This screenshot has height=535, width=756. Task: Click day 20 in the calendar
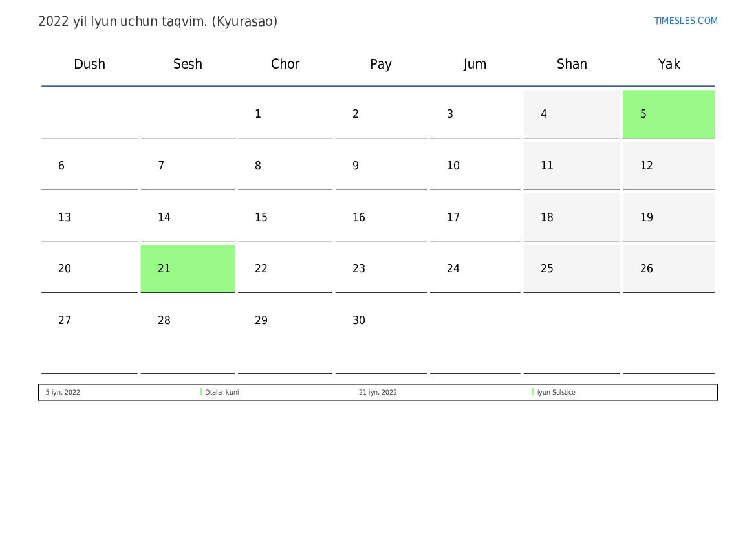[89, 268]
